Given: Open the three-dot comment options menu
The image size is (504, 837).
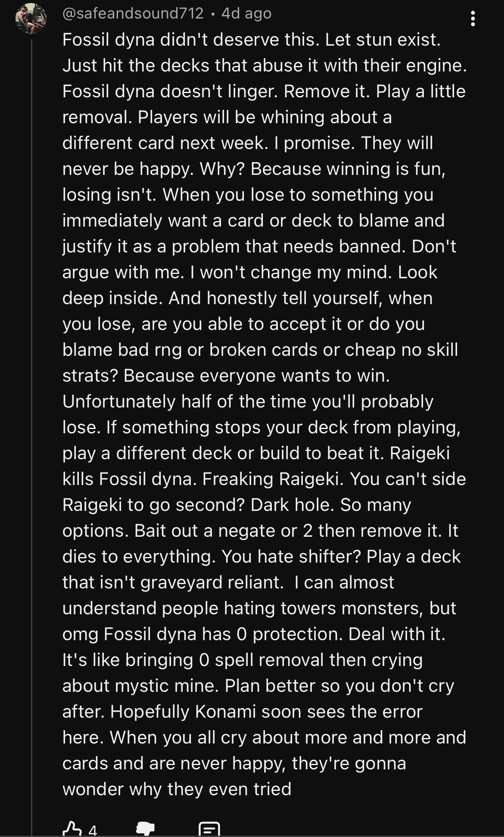Looking at the screenshot, I should 473,19.
